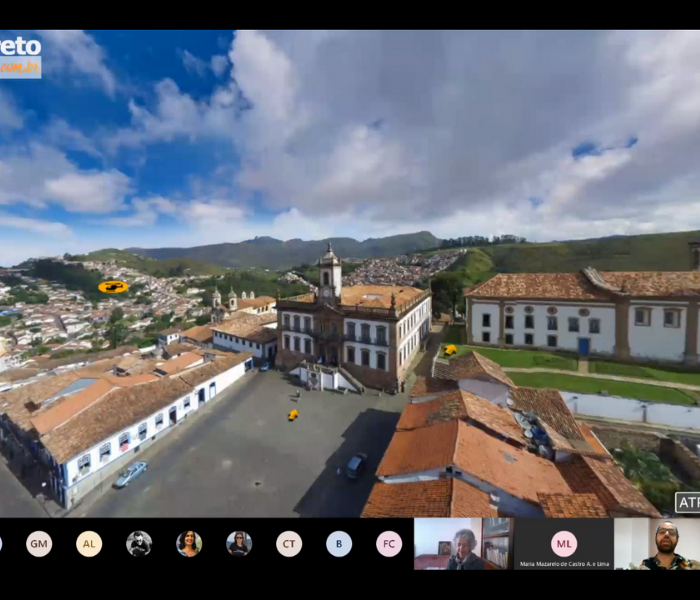700x600 pixels.
Task: Click the B participant avatar
Action: point(339,543)
